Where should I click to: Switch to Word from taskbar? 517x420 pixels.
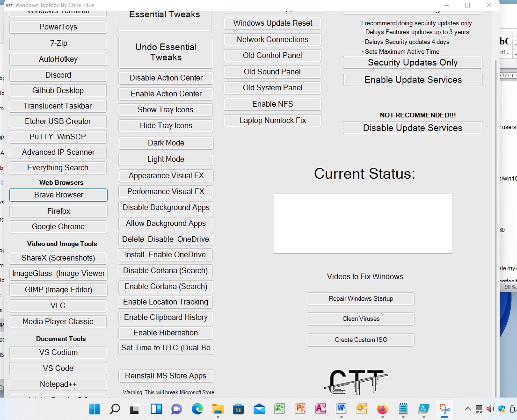coord(341,409)
